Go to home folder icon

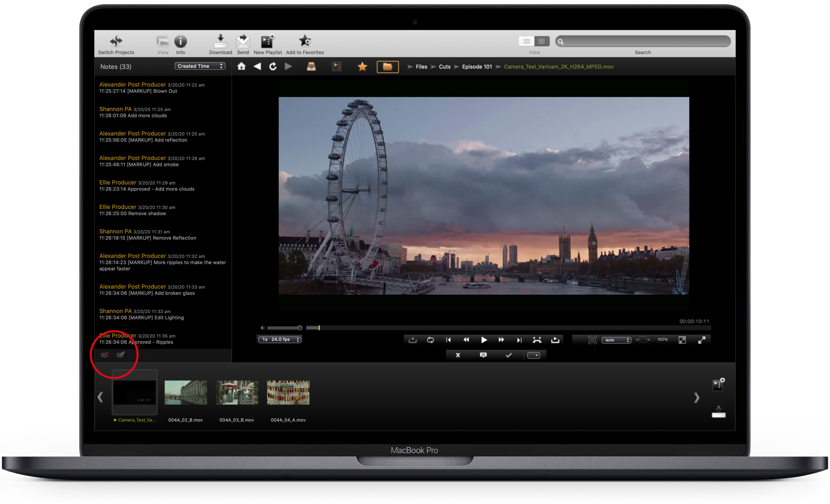(x=241, y=66)
